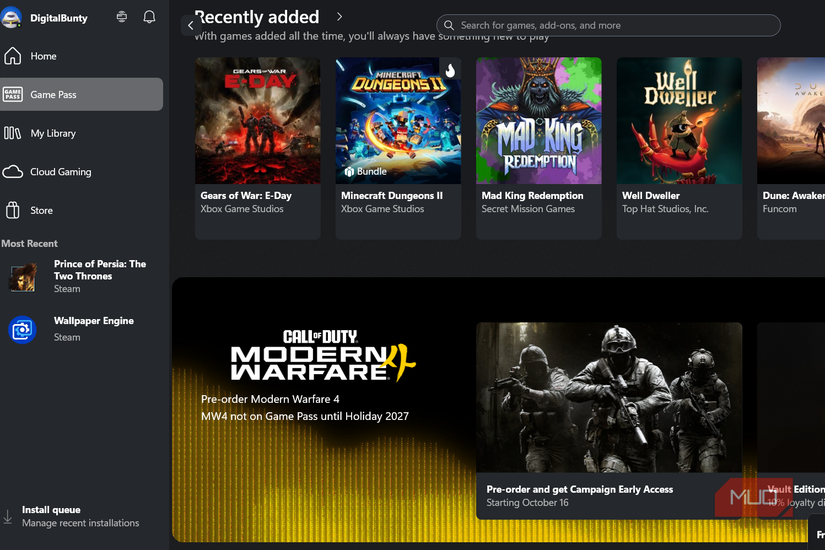
Task: Click Funcom publisher text
Action: (x=779, y=209)
